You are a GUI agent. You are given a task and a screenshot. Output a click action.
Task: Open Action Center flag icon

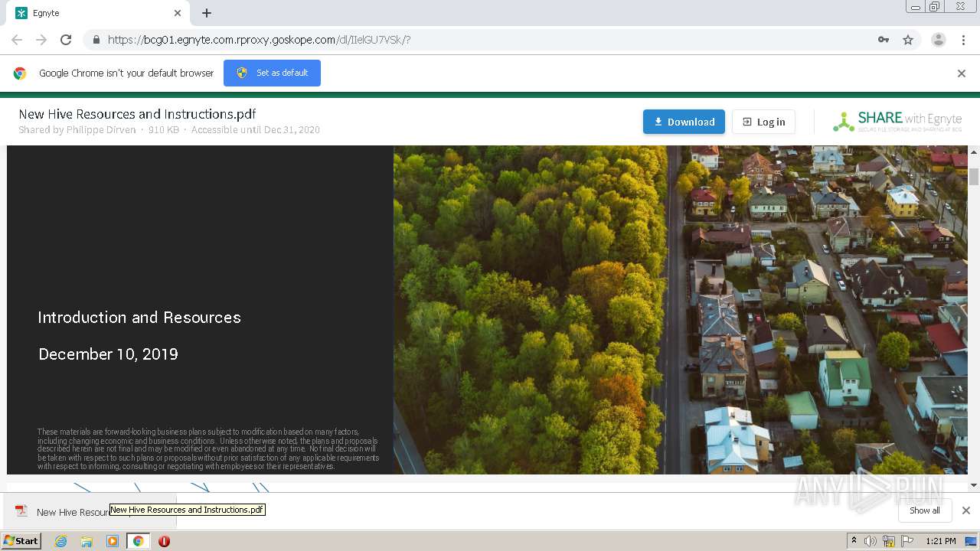click(907, 541)
